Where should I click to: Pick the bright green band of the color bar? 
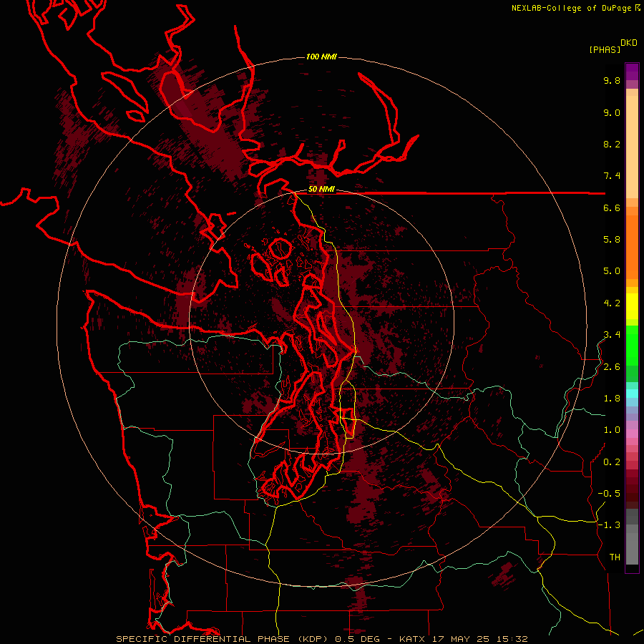click(632, 344)
